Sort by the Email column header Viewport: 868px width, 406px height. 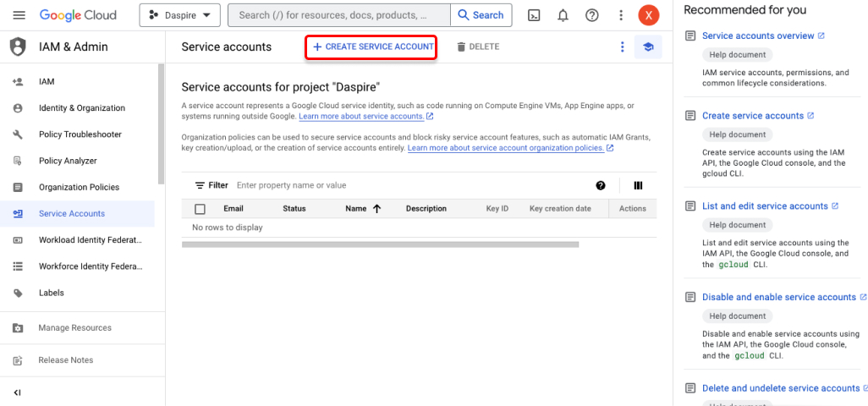coord(233,209)
